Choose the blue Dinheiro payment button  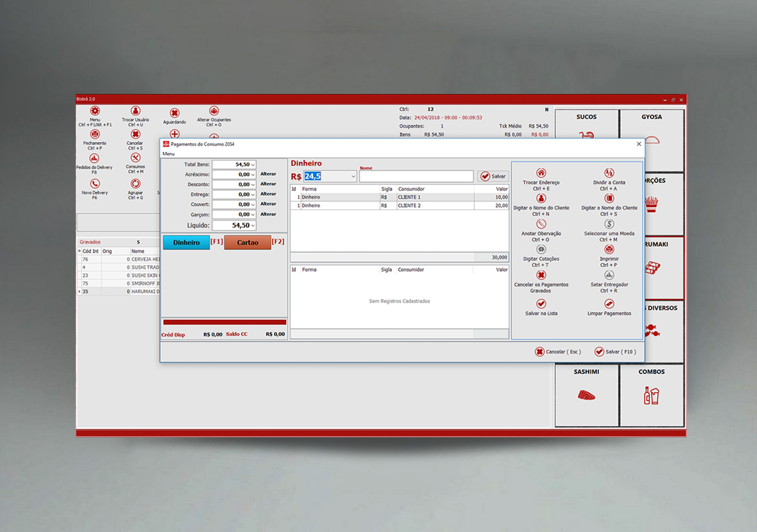tap(186, 242)
